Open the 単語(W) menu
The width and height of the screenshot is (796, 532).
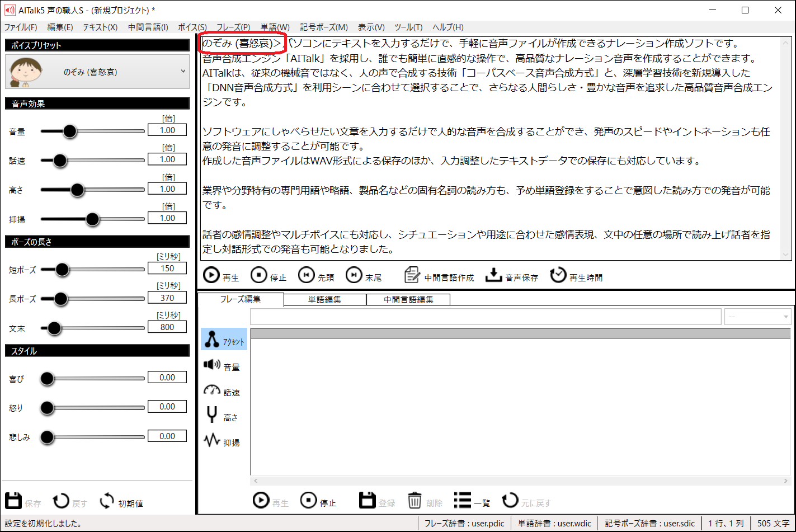(x=275, y=27)
